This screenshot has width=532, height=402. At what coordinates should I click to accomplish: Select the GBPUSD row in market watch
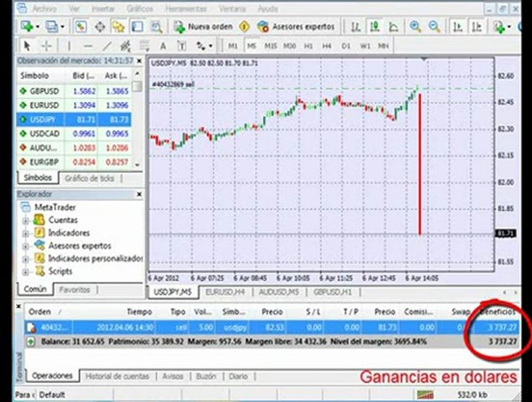[x=74, y=91]
